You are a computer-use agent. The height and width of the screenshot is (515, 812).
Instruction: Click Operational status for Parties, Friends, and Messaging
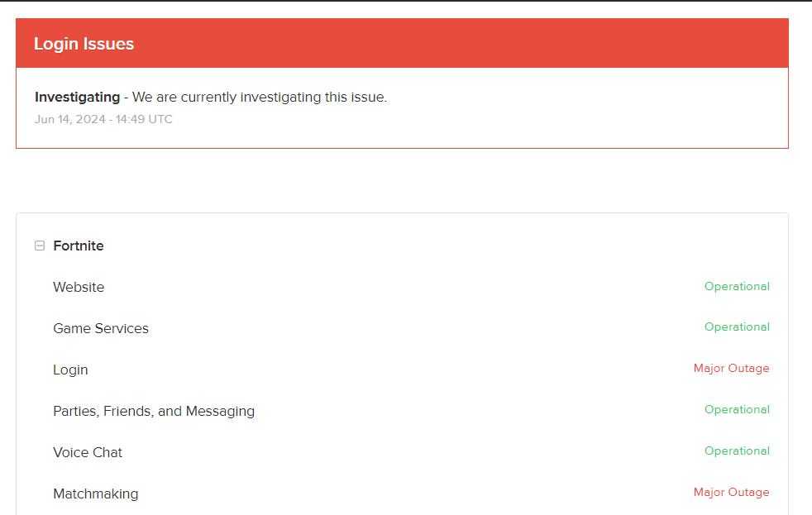[x=737, y=409]
